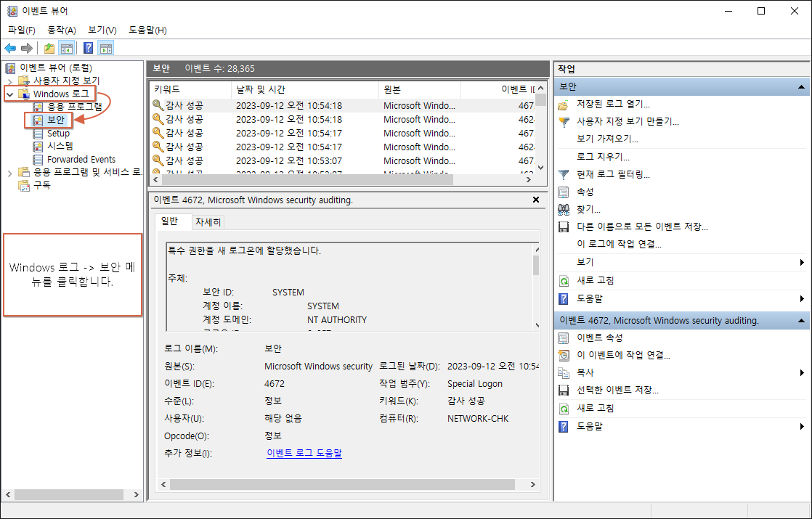This screenshot has width=812, height=519.
Task: Collapse the Windows 로그 tree node
Action: [10, 94]
